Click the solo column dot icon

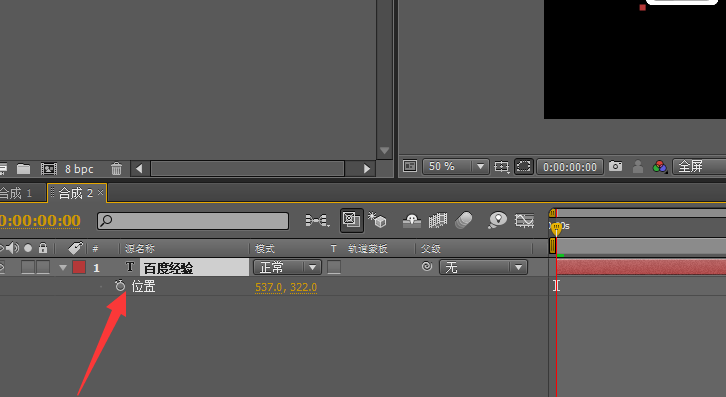pyautogui.click(x=28, y=248)
